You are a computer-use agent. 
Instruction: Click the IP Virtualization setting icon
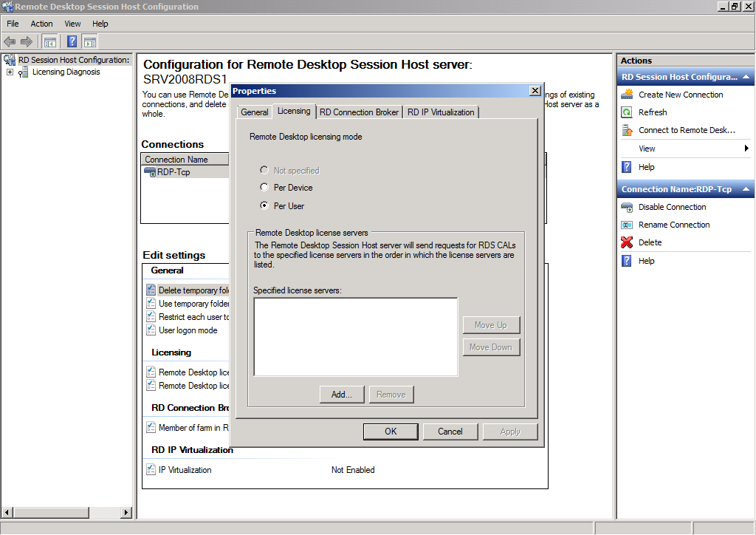(151, 469)
